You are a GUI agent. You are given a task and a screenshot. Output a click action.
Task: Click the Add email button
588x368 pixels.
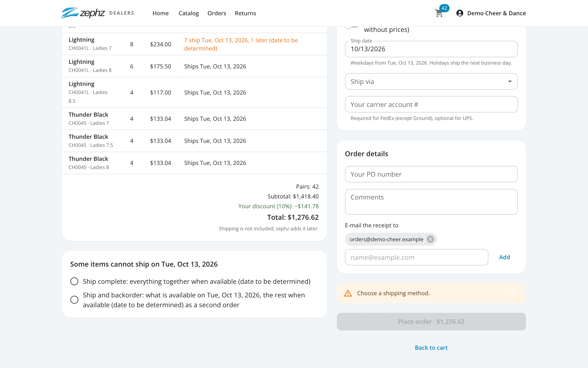click(x=504, y=257)
